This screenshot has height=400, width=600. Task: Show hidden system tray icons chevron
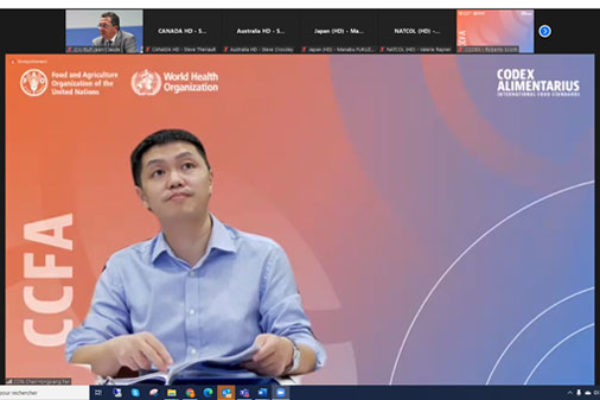tap(570, 393)
